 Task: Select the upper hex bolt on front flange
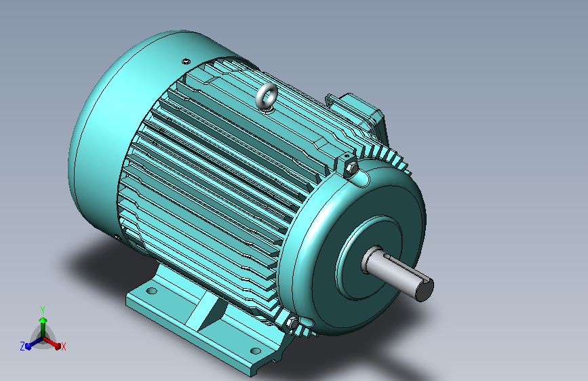(x=351, y=169)
